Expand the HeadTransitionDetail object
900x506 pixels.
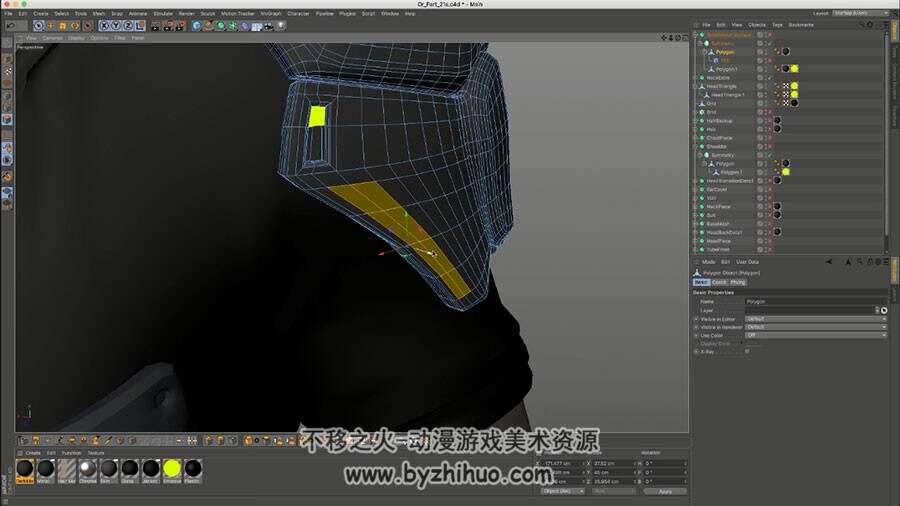point(696,181)
